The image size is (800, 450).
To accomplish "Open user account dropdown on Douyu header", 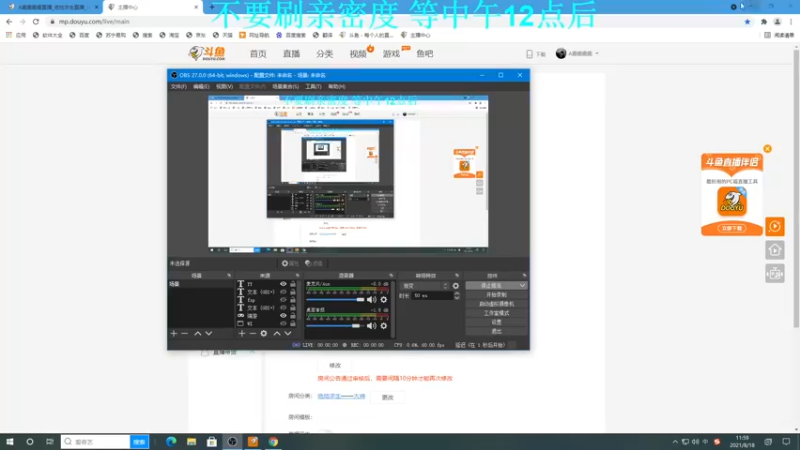I will (578, 54).
